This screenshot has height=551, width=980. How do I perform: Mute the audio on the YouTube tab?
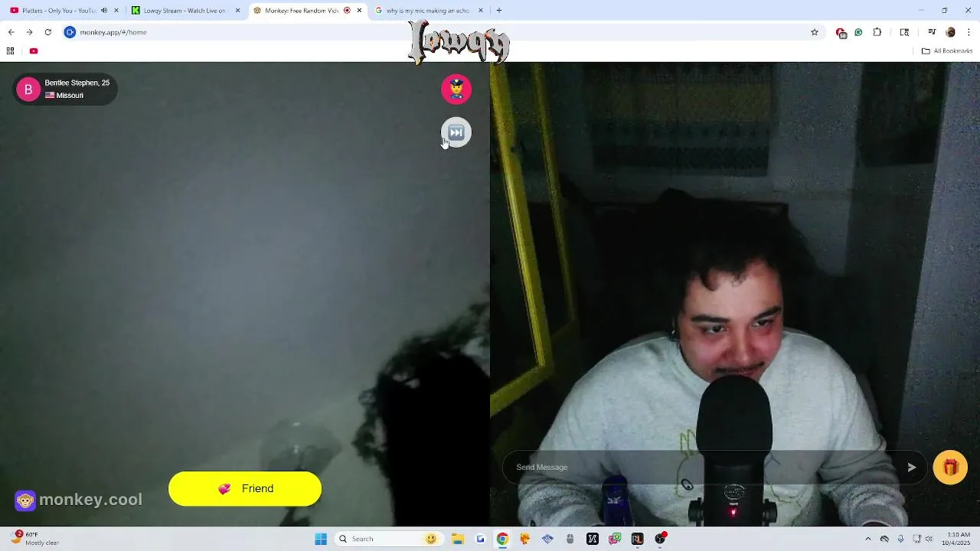click(x=104, y=11)
